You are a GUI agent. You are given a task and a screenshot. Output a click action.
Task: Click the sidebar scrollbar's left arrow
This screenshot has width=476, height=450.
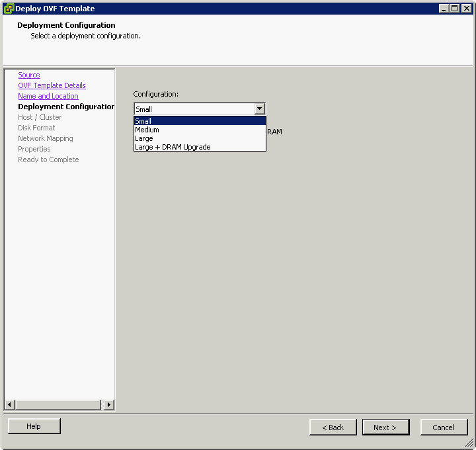click(9, 404)
